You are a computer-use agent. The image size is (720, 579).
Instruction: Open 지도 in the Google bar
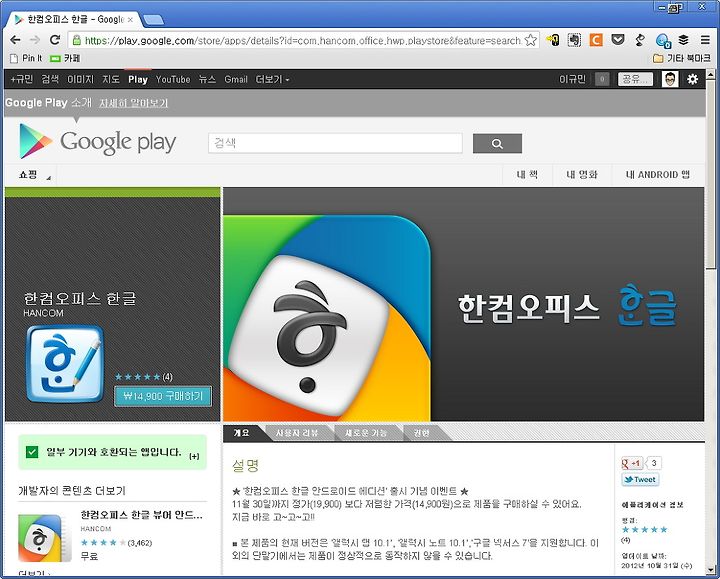(x=111, y=79)
